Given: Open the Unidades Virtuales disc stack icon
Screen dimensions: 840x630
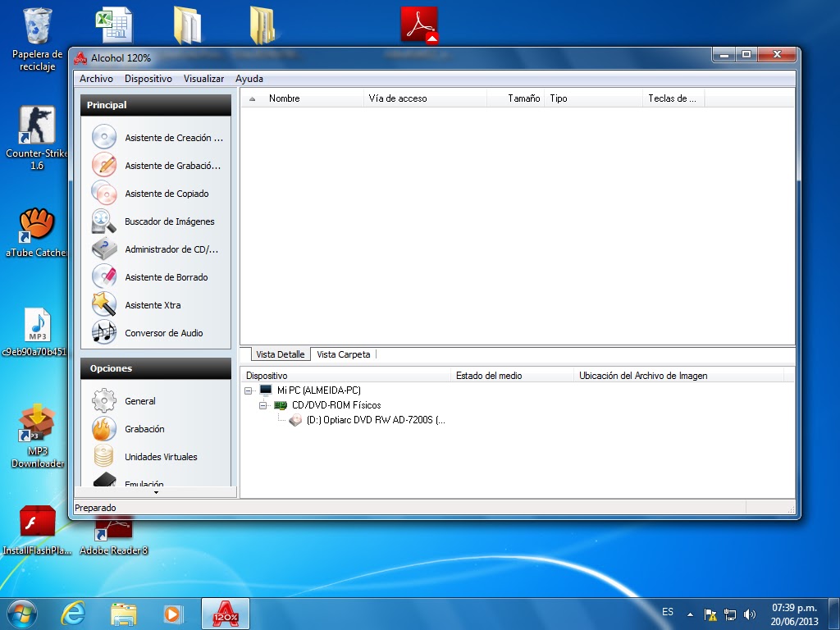Looking at the screenshot, I should pyautogui.click(x=104, y=456).
